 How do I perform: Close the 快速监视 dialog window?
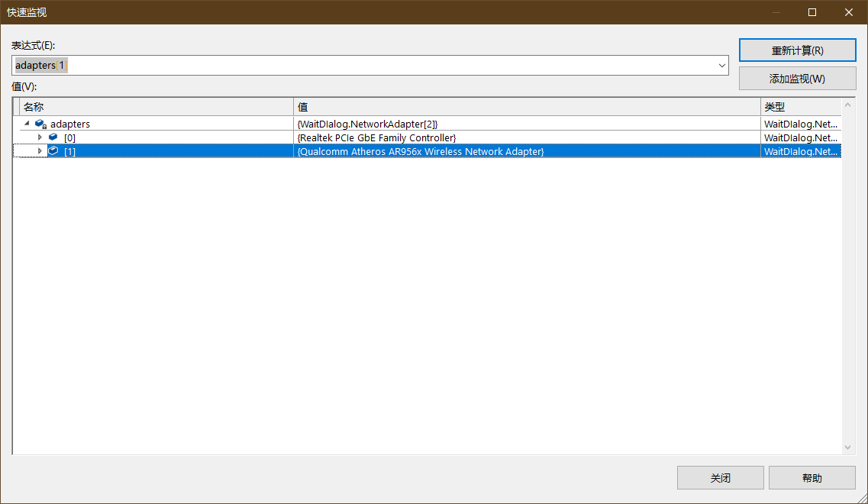point(849,12)
